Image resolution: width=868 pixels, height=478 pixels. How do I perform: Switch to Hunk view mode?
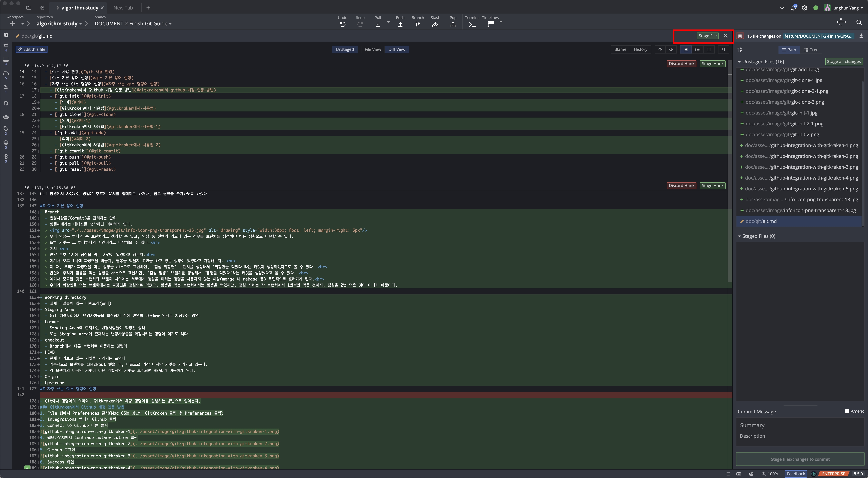point(686,49)
